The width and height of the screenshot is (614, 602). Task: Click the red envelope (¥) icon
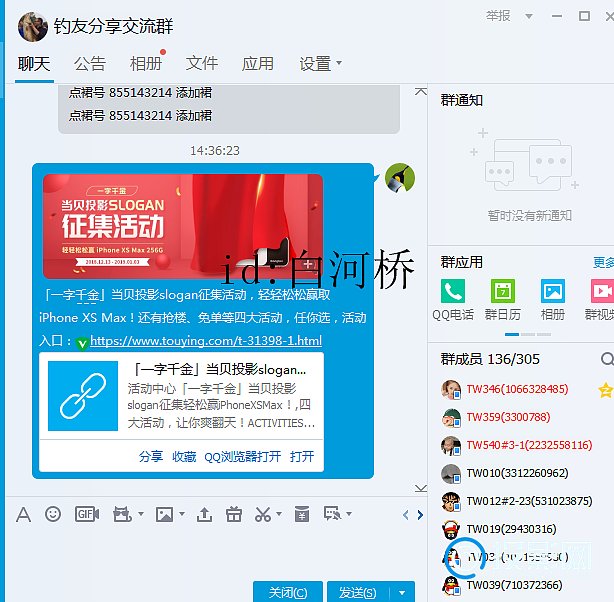click(x=302, y=514)
